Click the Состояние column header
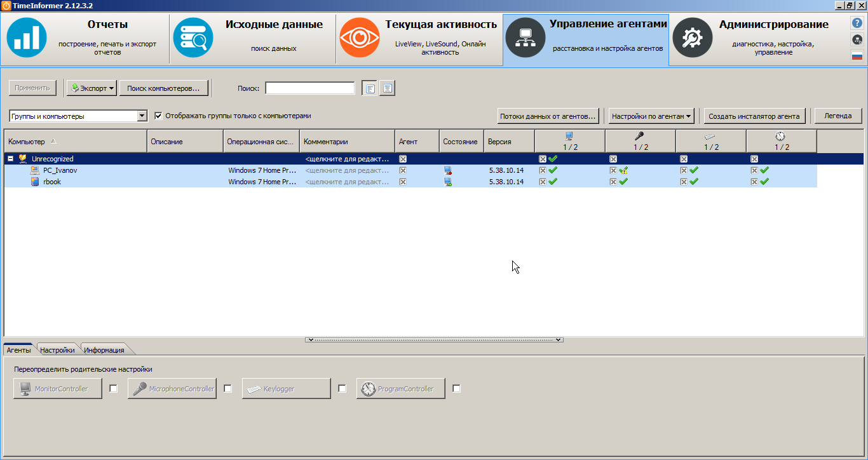The image size is (868, 460). pyautogui.click(x=461, y=142)
